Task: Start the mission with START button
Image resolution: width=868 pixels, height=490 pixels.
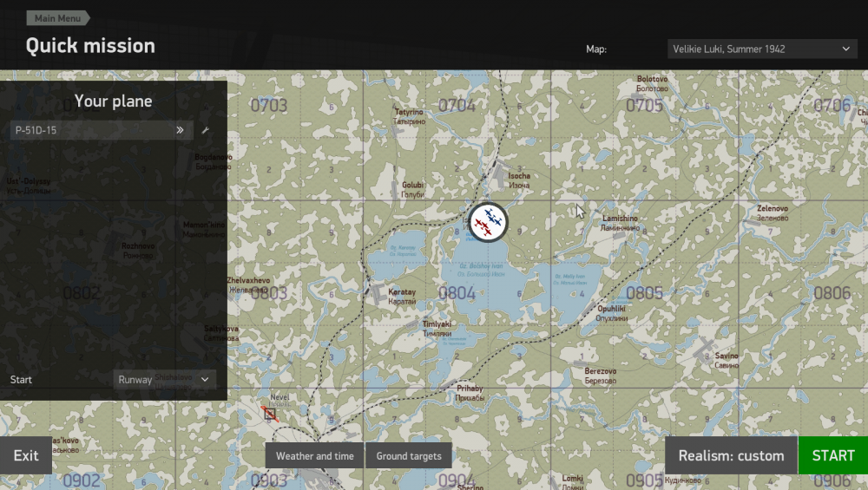Action: click(x=833, y=455)
